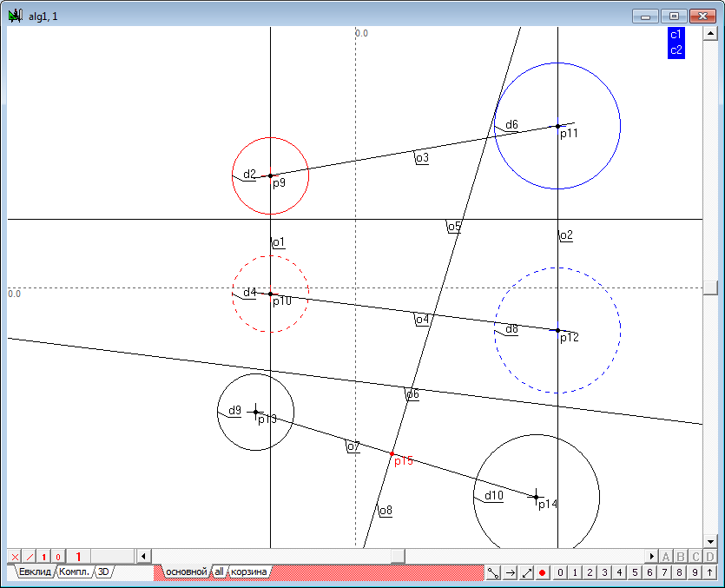Click the d8 radius label
725x588 pixels.
pos(511,329)
